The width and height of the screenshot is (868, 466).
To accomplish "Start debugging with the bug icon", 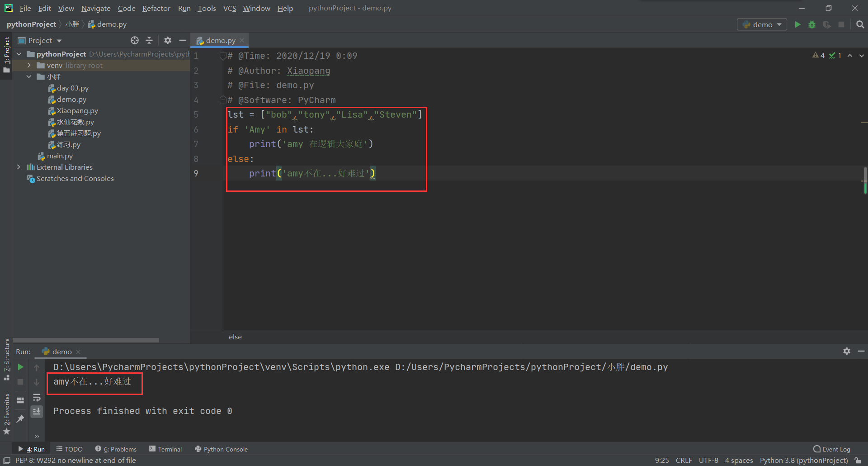I will 812,24.
